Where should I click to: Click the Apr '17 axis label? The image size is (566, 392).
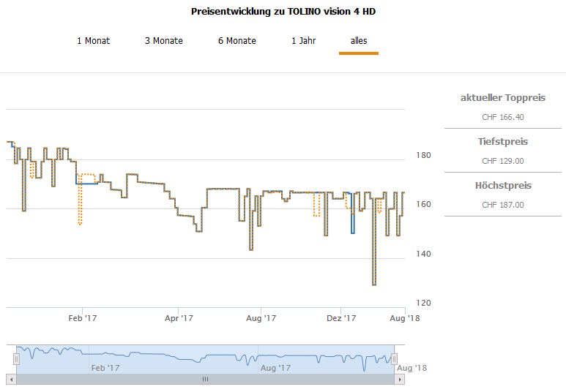click(179, 318)
